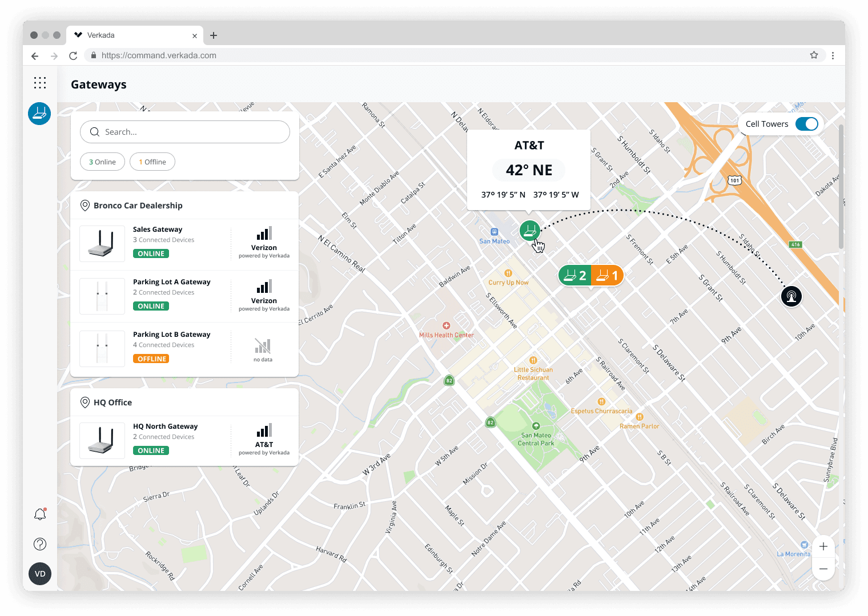This screenshot has width=868, height=616.
Task: Select the blue gateway icon in the sidebar
Action: pos(39,113)
